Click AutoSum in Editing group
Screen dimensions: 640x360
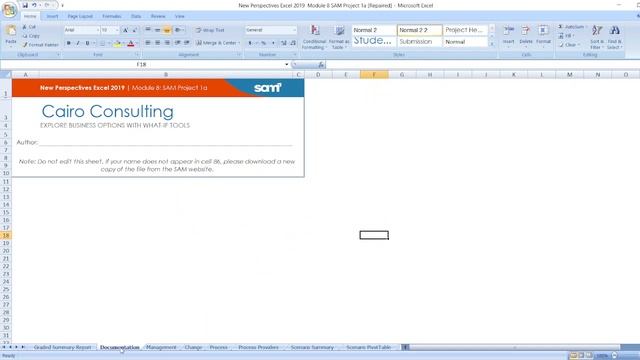pyautogui.click(x=571, y=27)
